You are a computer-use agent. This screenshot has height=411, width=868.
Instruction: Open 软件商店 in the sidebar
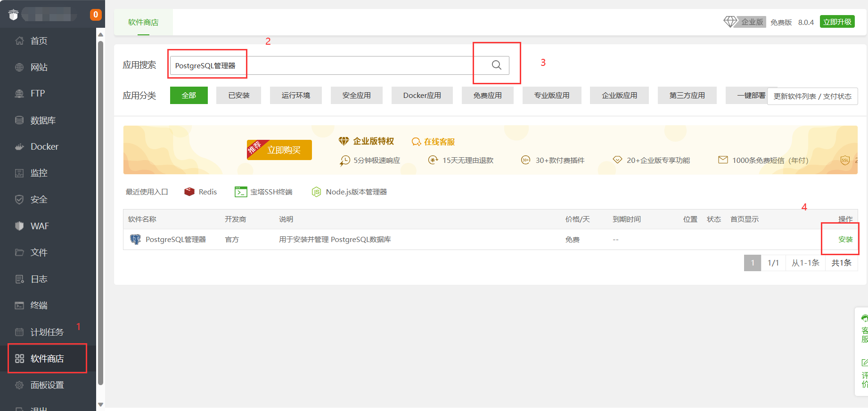[x=47, y=359]
